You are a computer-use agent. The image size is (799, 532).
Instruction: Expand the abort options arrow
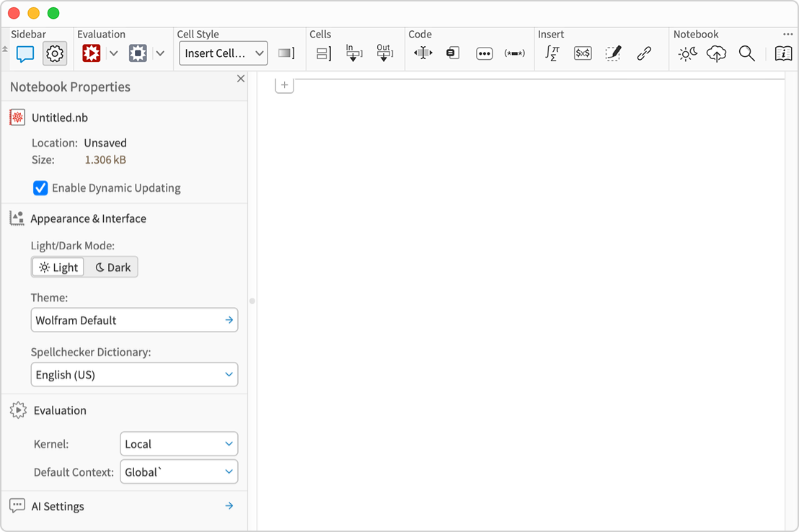click(x=160, y=53)
